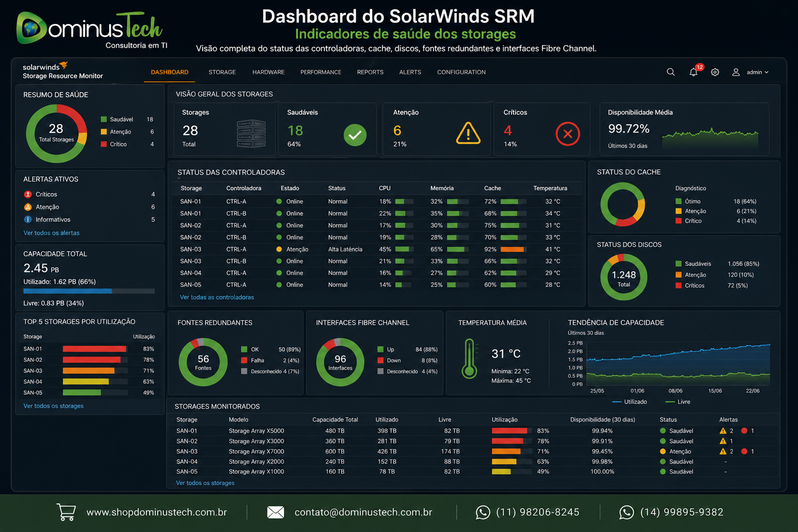798x532 pixels.
Task: Click SAN-01 red critical alert dot in table
Action: 744,431
